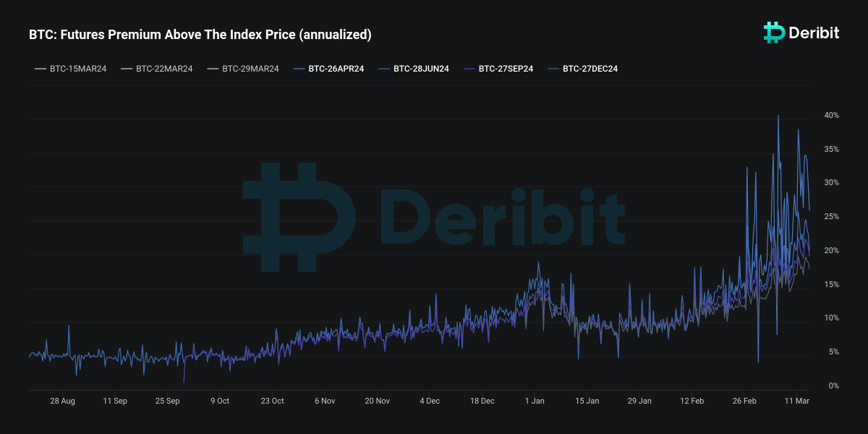
Task: Toggle the BTC-22MAR24 series in the legend
Action: 164,69
